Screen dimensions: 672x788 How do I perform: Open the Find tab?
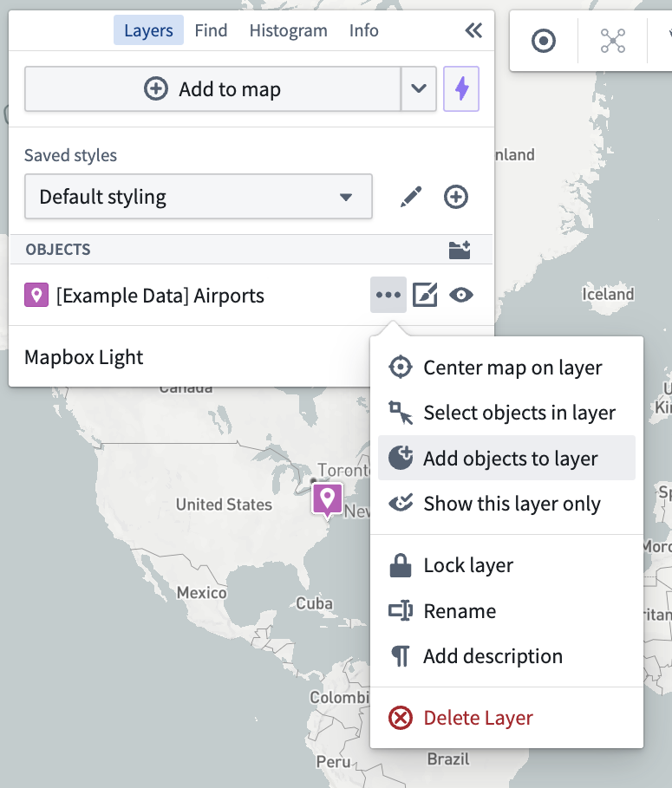click(x=211, y=30)
